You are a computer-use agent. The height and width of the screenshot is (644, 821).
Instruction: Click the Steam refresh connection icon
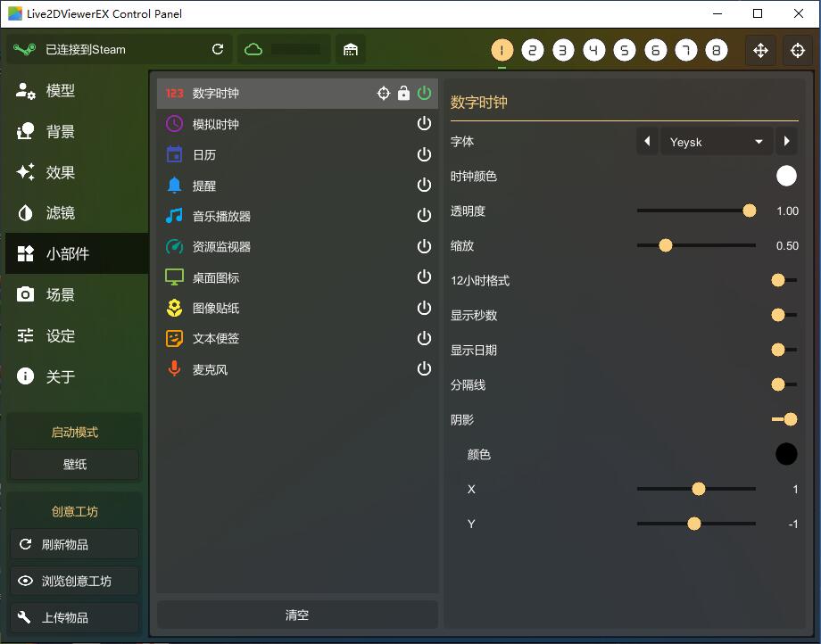tap(218, 49)
